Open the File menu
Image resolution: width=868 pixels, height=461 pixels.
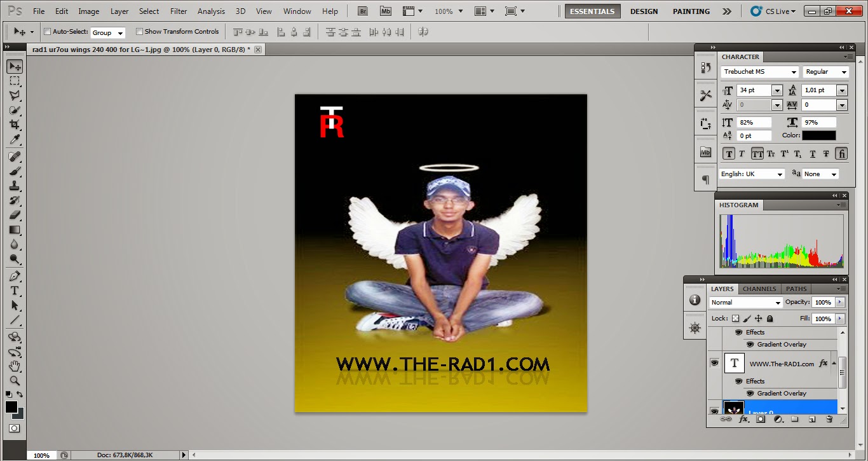click(x=39, y=11)
